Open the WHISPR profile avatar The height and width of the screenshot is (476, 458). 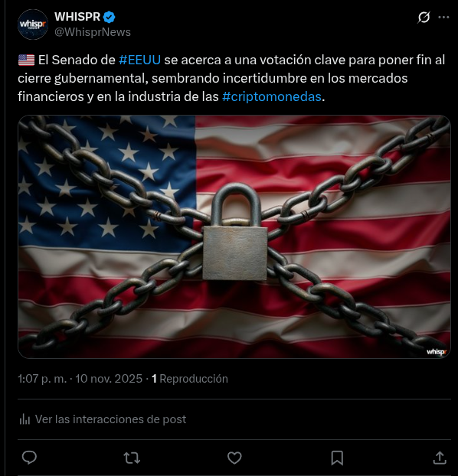pos(33,24)
